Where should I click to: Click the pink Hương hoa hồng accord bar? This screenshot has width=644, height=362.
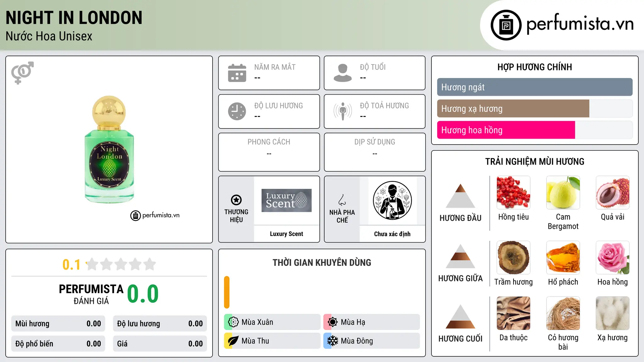tap(506, 130)
